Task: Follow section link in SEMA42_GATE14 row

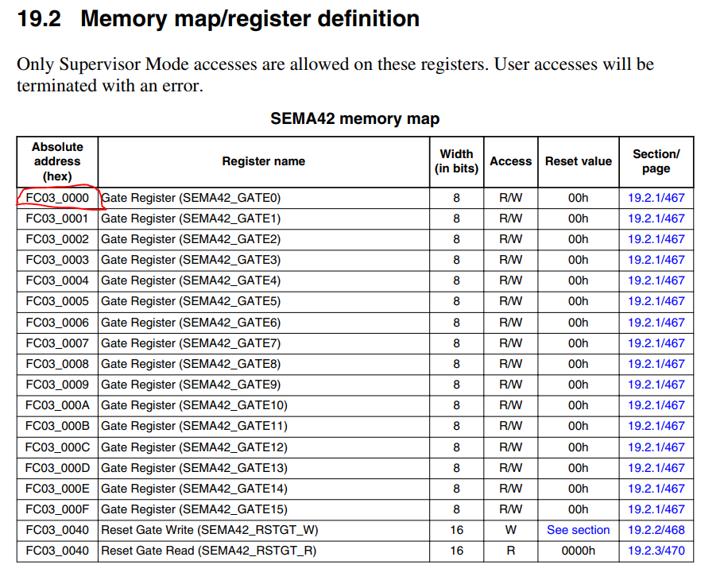Action: click(x=656, y=489)
